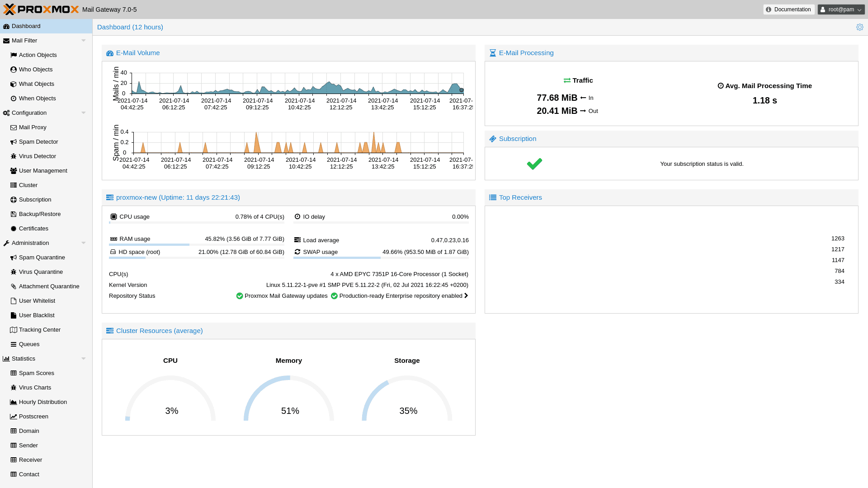Click the Queues list icon
This screenshot has height=488, width=868.
pyautogui.click(x=14, y=344)
